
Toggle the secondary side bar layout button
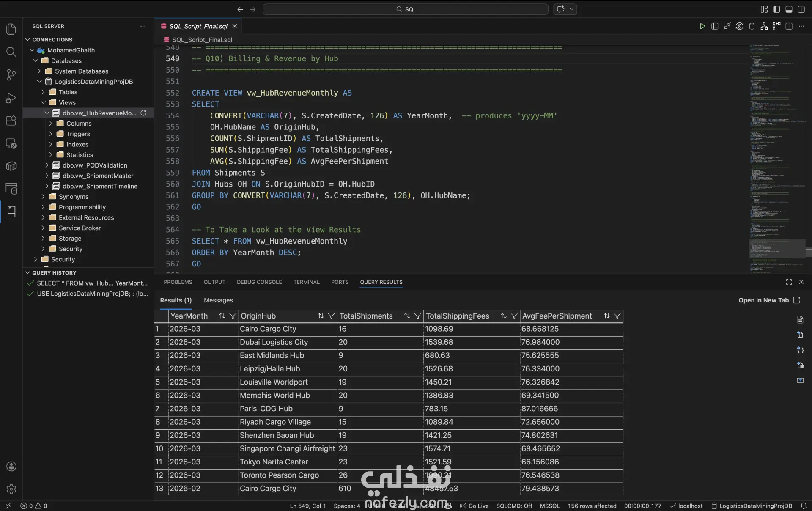click(801, 9)
